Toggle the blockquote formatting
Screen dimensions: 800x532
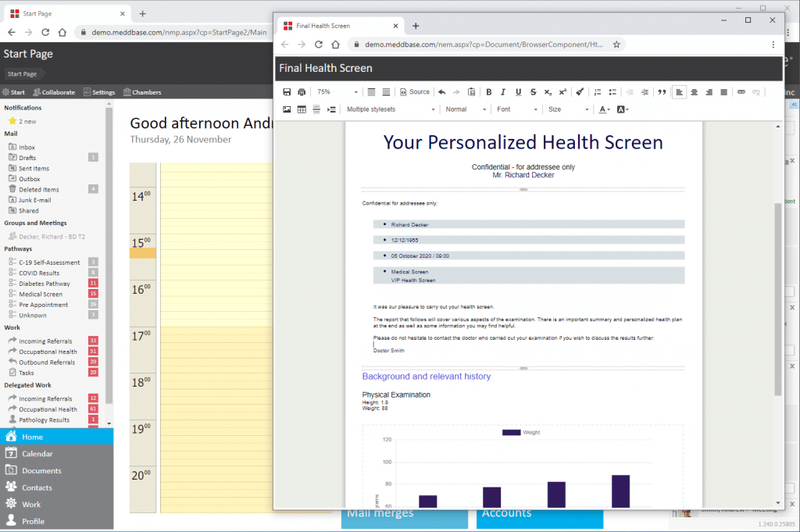[x=662, y=91]
